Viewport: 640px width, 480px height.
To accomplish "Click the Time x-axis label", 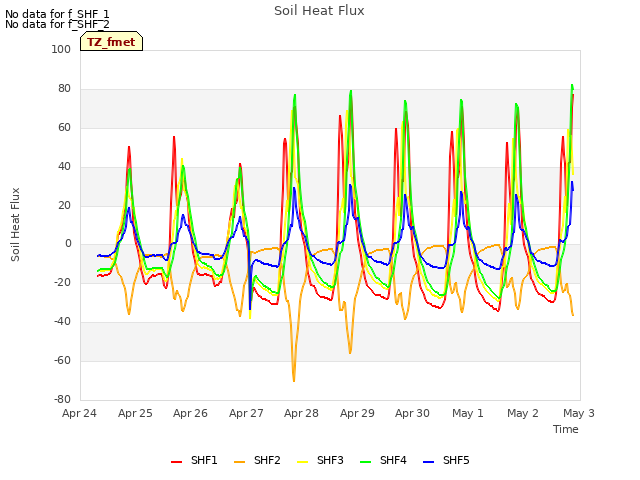I will click(566, 429).
